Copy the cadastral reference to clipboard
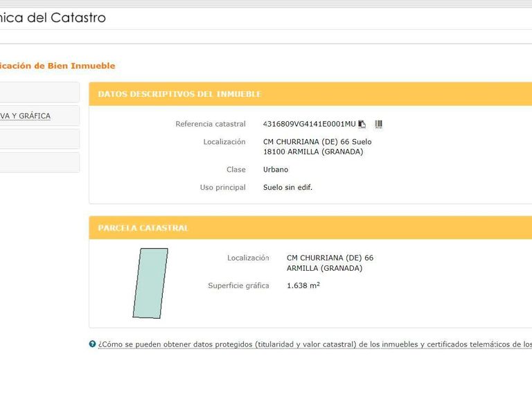532x399 pixels. (x=362, y=125)
